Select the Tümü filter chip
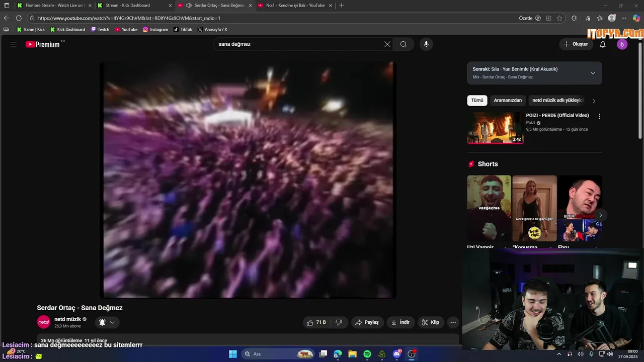Screen dimensions: 644x362 coord(477,101)
